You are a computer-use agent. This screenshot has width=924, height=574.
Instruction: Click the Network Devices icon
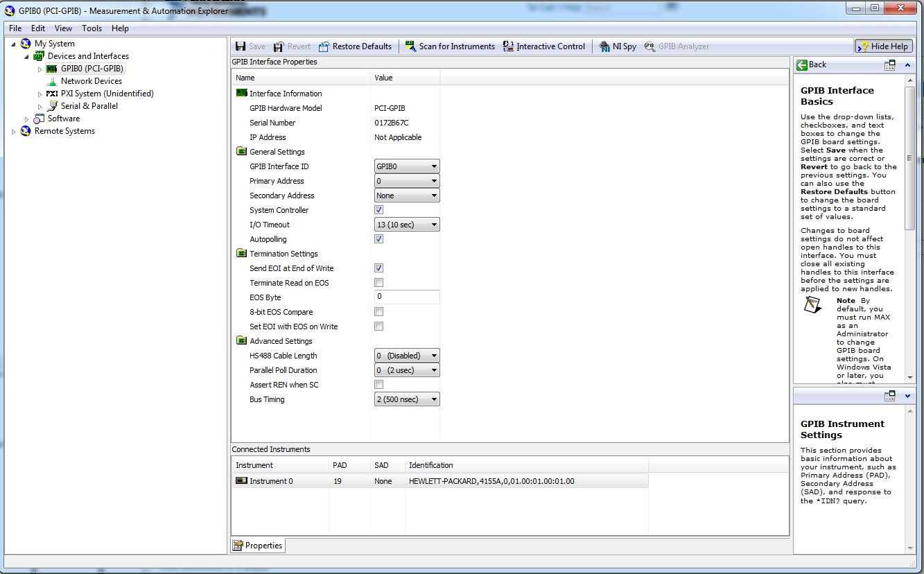point(52,81)
